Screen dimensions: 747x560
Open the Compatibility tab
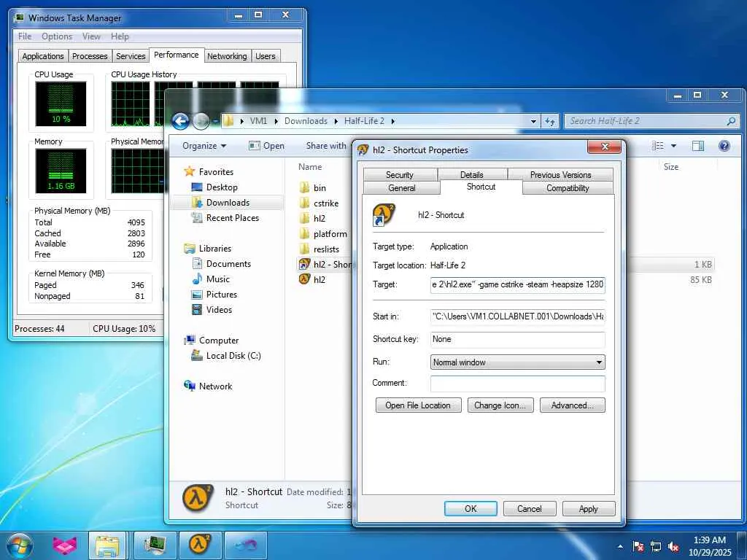pos(568,187)
